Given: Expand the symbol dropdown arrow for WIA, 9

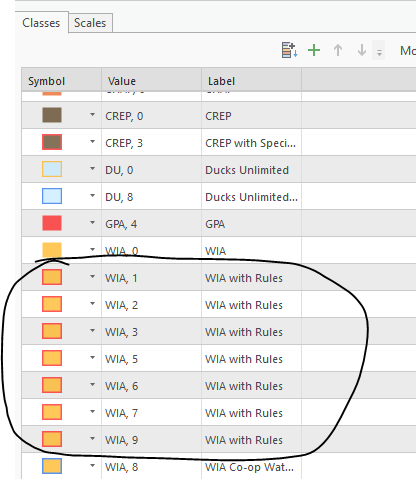Looking at the screenshot, I should click(92, 439).
